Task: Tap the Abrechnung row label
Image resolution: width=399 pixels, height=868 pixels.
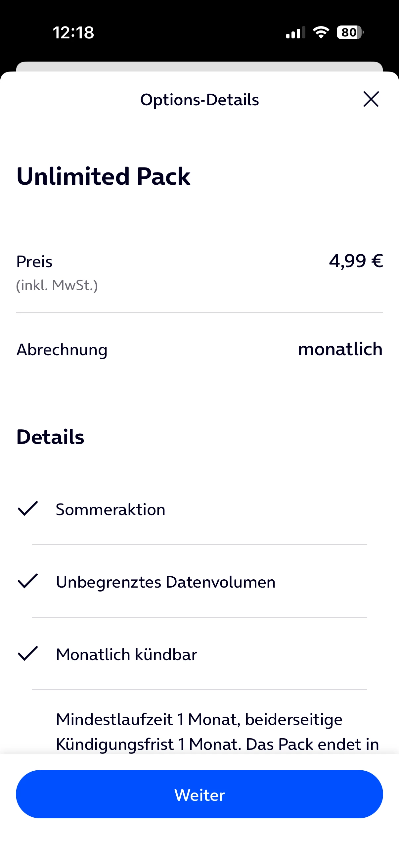Action: click(x=62, y=350)
